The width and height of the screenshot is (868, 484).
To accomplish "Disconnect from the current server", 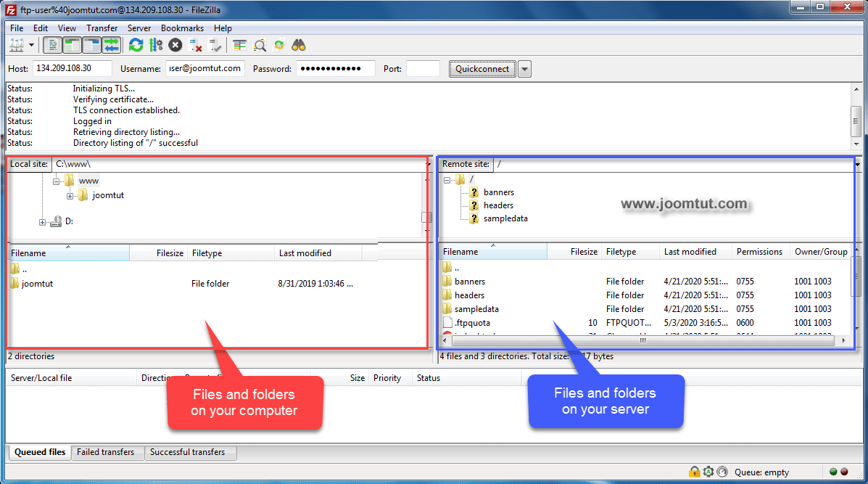I will (x=196, y=44).
